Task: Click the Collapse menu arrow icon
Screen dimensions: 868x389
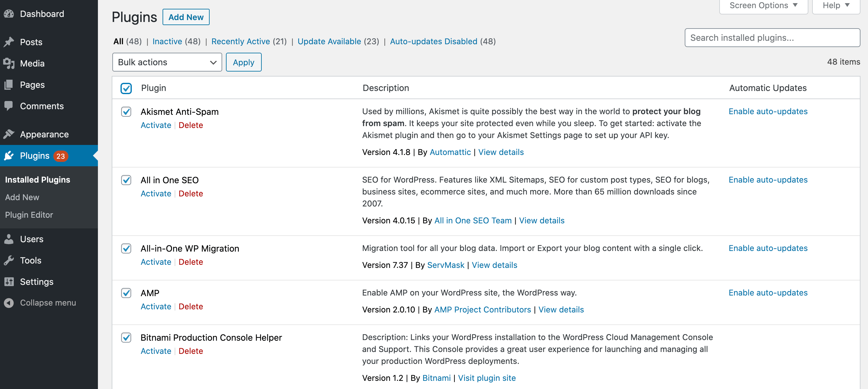Action: coord(9,302)
